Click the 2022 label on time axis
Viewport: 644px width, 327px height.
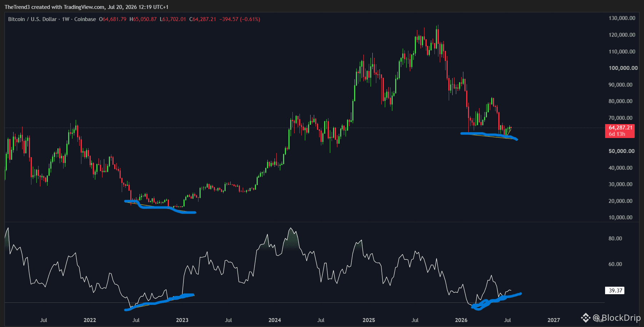pyautogui.click(x=90, y=320)
